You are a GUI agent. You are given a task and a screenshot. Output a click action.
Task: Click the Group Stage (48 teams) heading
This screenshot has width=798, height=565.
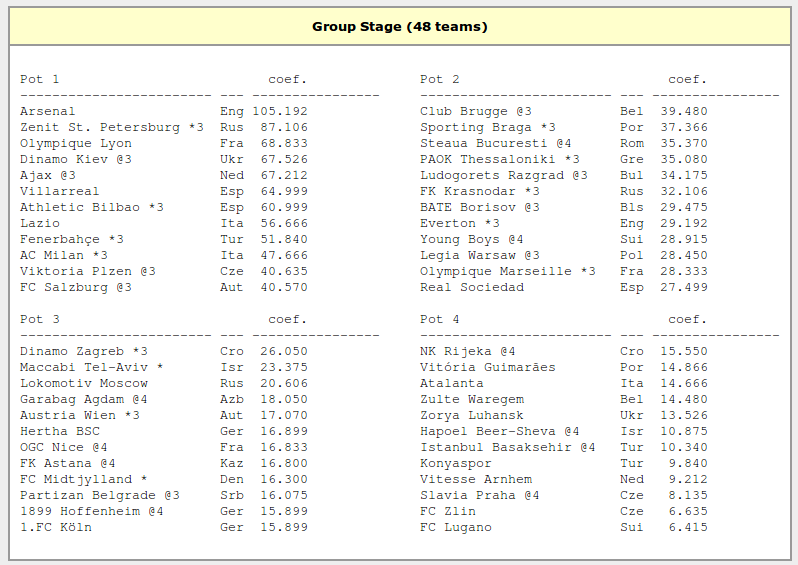[x=400, y=26]
